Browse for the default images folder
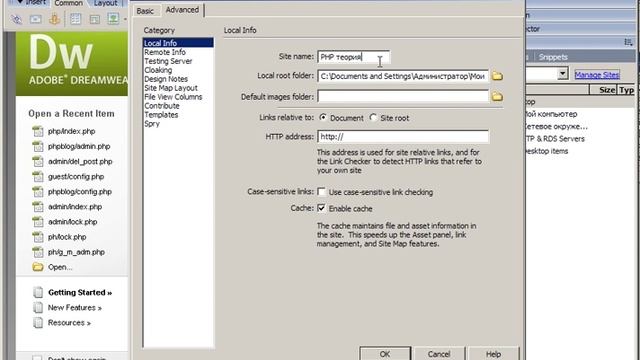 pyautogui.click(x=497, y=97)
